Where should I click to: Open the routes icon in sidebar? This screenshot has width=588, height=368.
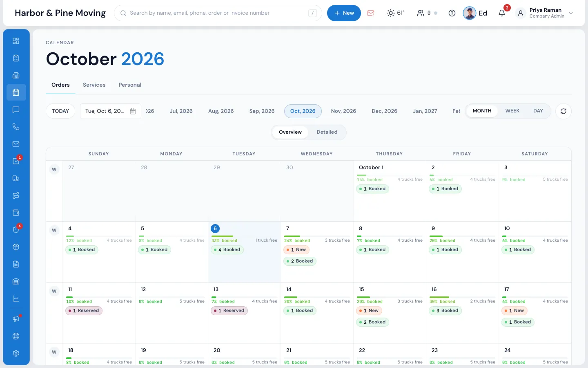[x=16, y=195]
